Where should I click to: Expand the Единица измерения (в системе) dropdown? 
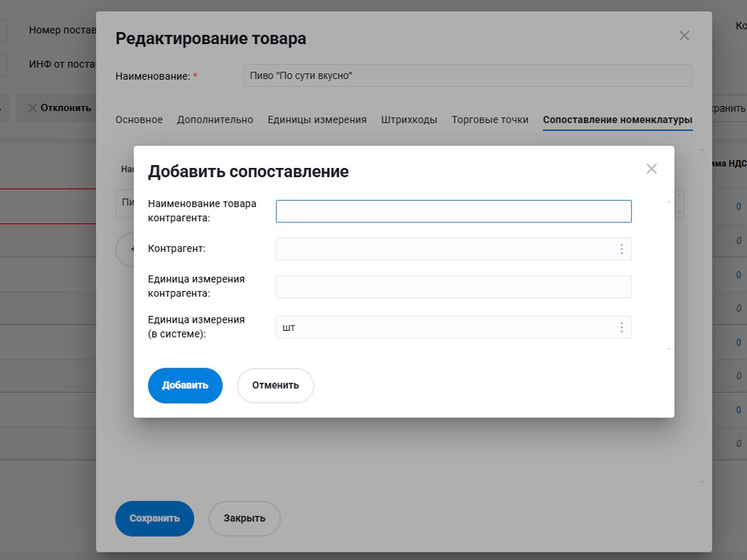pos(447,328)
